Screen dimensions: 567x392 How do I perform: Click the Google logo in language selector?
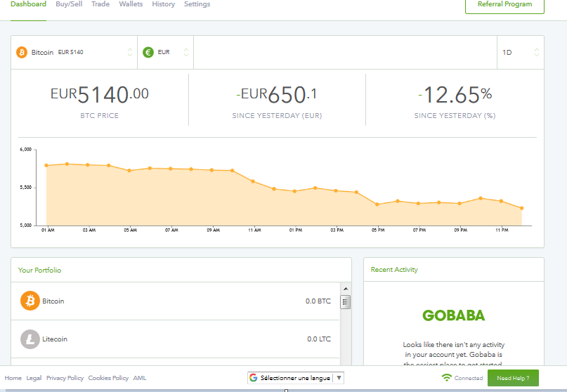point(253,378)
